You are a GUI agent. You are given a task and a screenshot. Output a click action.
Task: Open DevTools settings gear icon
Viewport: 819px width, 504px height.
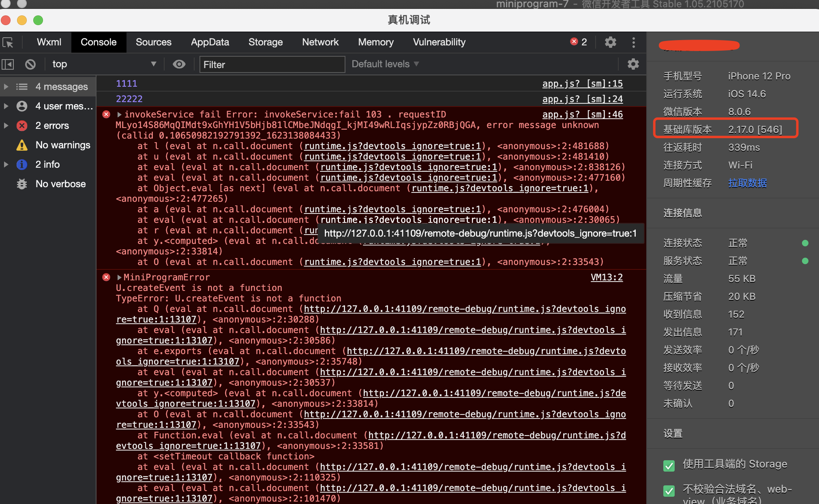610,42
